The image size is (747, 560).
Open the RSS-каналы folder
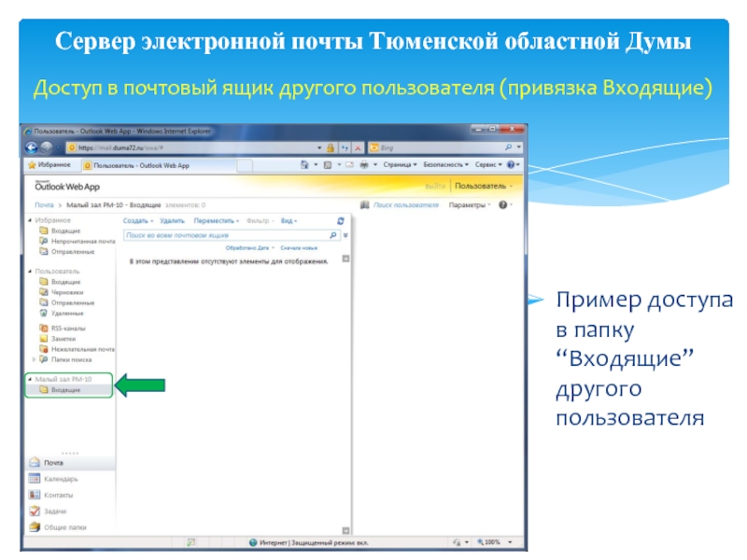pos(63,329)
